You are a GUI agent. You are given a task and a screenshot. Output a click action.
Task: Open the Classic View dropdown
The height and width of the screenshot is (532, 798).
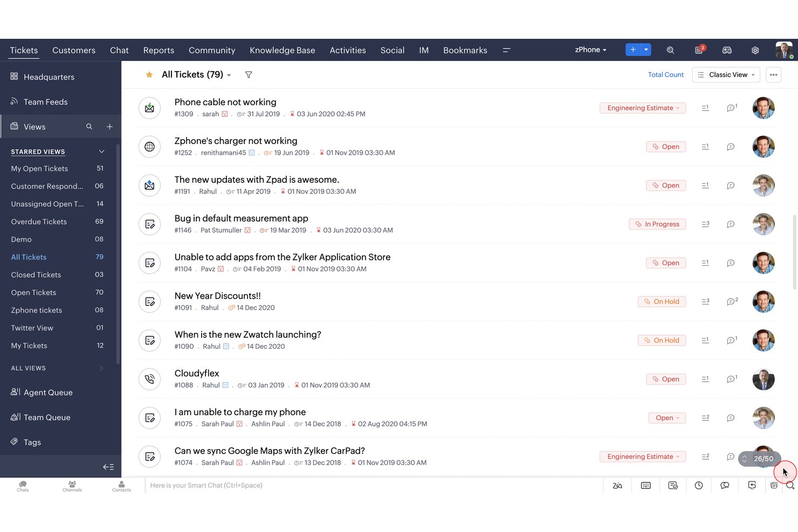pos(726,75)
